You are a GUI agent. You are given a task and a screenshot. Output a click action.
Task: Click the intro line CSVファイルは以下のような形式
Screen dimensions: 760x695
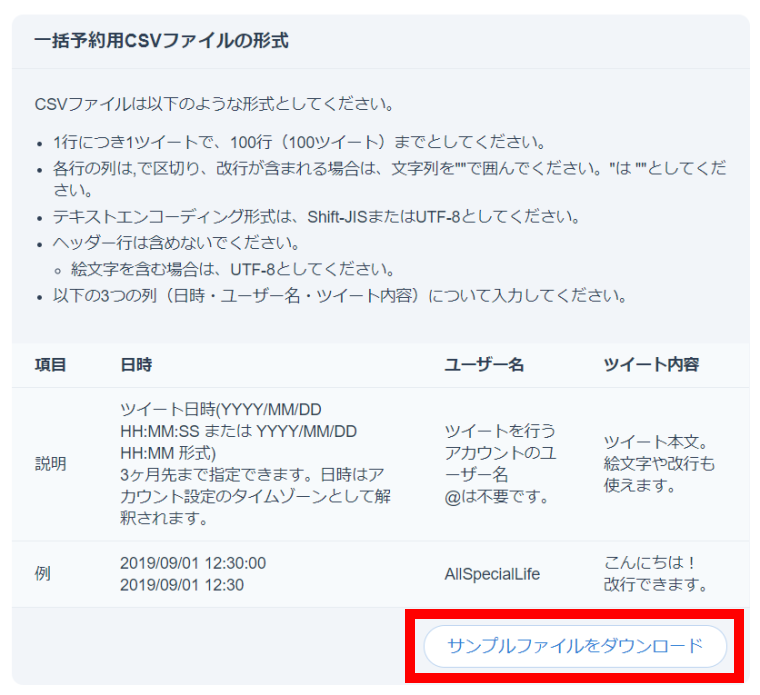[214, 104]
